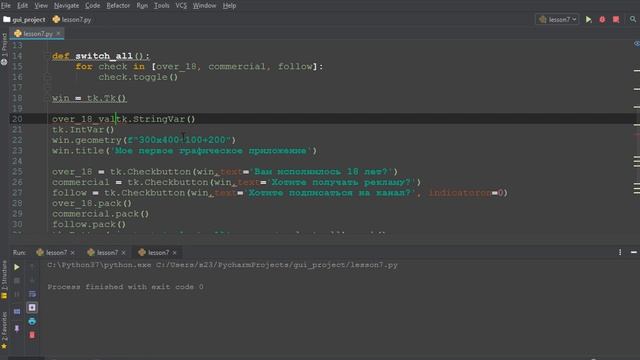
Task: Click the print console output icon
Action: point(32,322)
